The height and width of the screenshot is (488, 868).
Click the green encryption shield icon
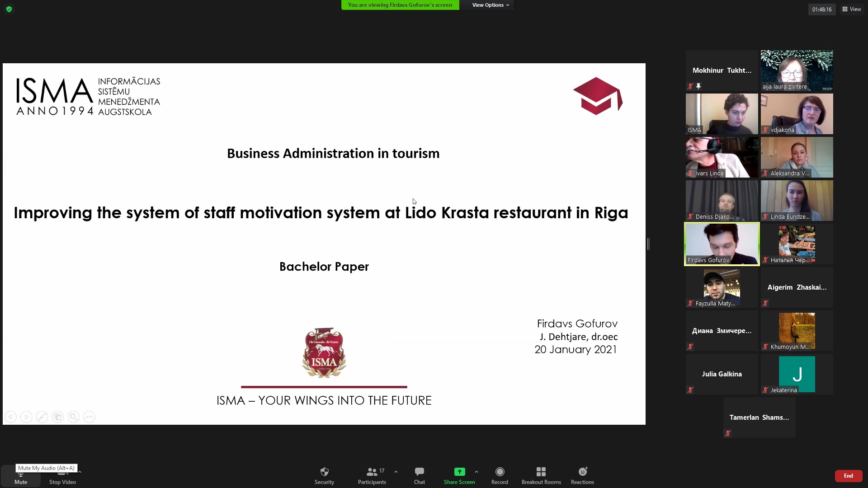[9, 9]
